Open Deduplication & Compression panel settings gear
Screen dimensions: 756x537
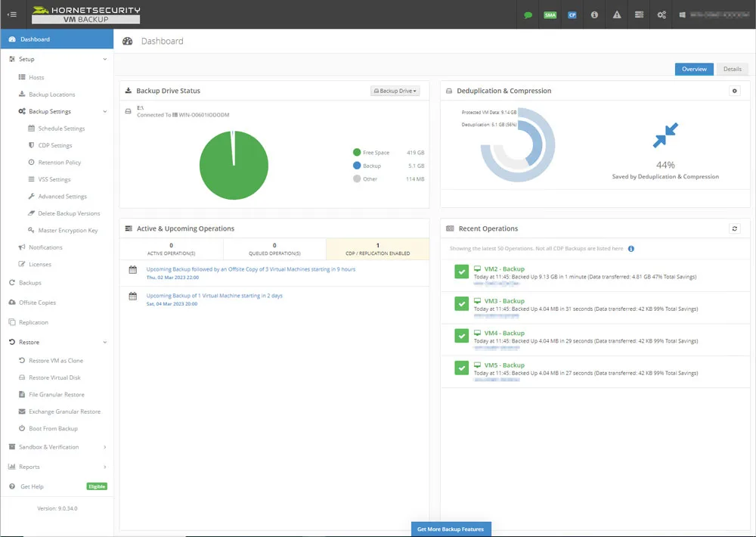pyautogui.click(x=734, y=91)
